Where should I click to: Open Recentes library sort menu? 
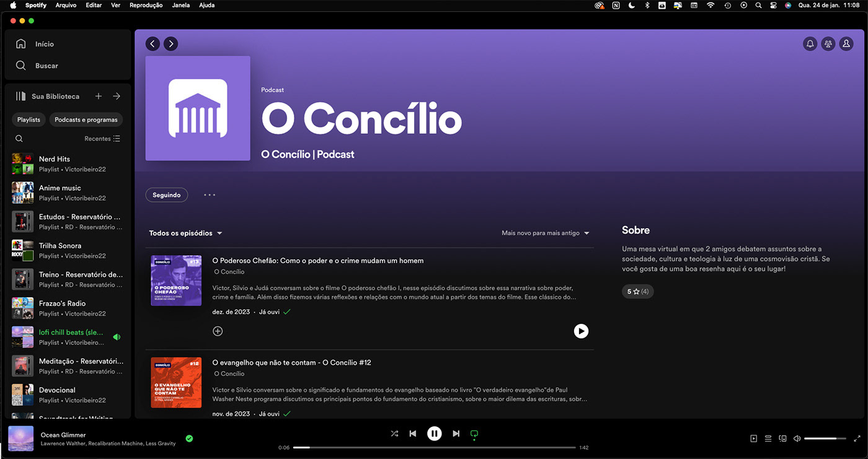tap(102, 139)
